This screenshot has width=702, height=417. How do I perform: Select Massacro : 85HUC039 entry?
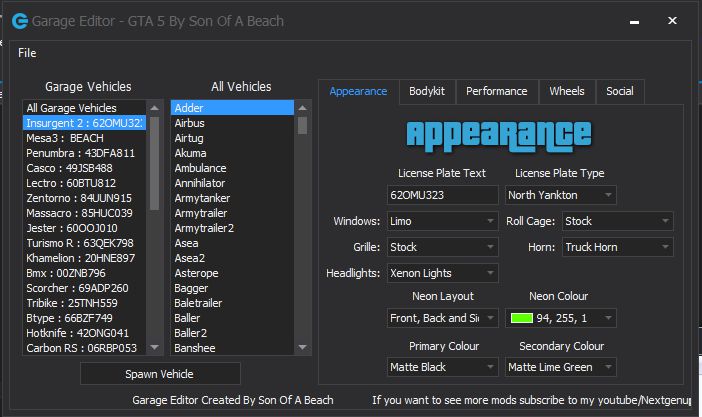click(84, 213)
